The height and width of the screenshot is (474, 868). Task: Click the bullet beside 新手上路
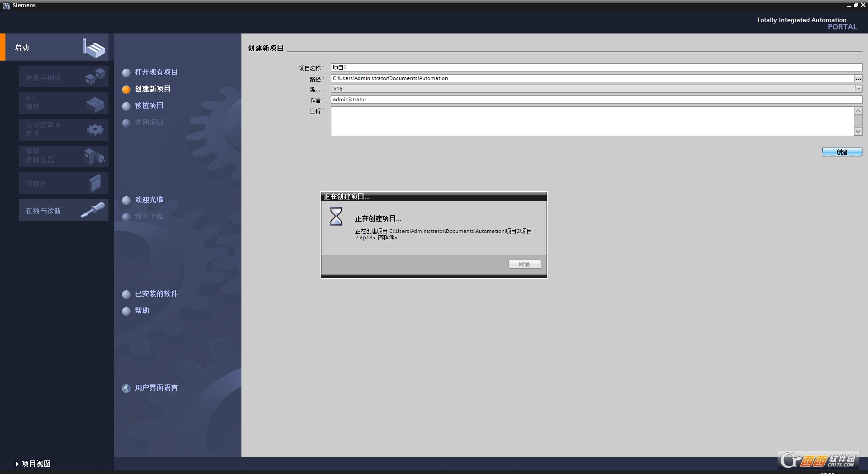126,217
